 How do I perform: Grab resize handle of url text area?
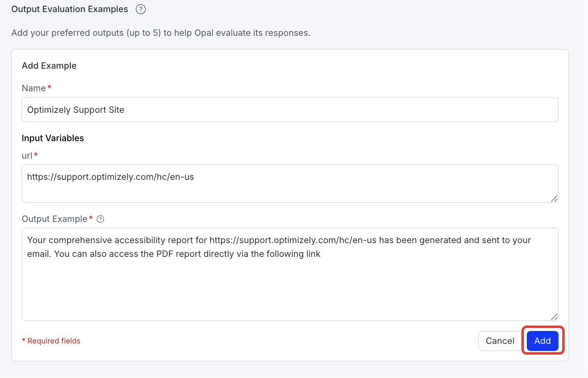point(554,199)
